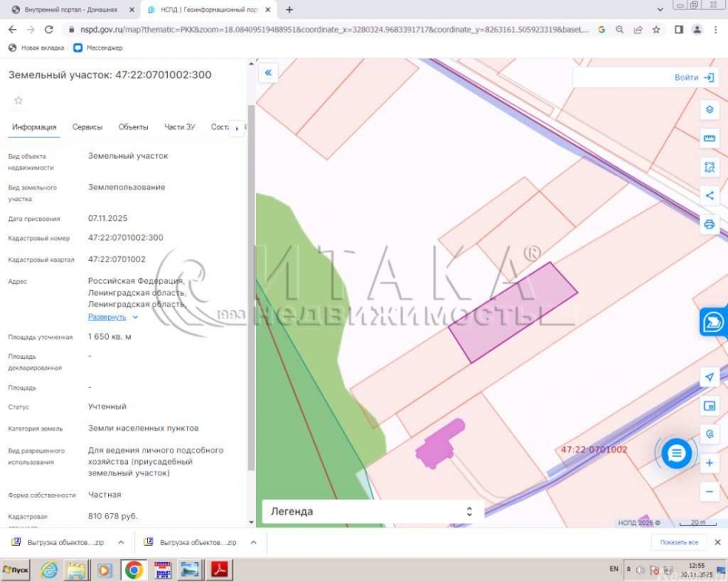Select the ruler measurement tool
The image size is (728, 582).
point(709,138)
